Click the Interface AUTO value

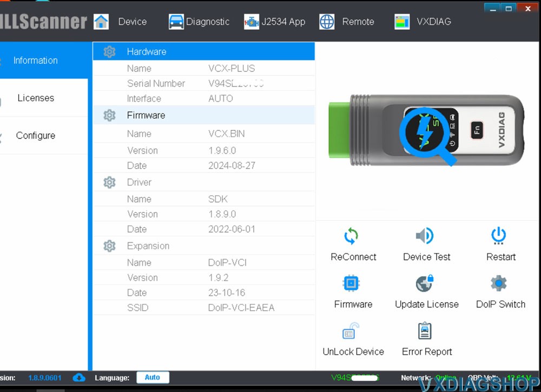click(x=221, y=98)
